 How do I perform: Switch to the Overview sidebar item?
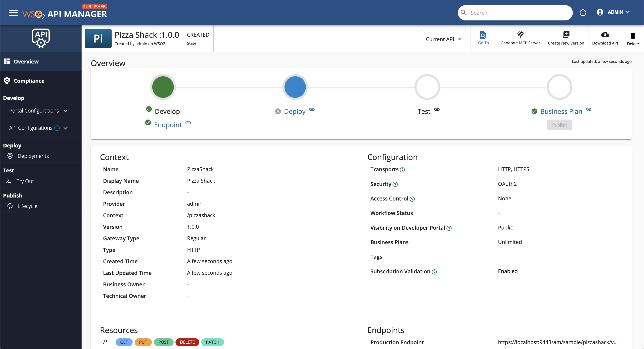point(26,61)
